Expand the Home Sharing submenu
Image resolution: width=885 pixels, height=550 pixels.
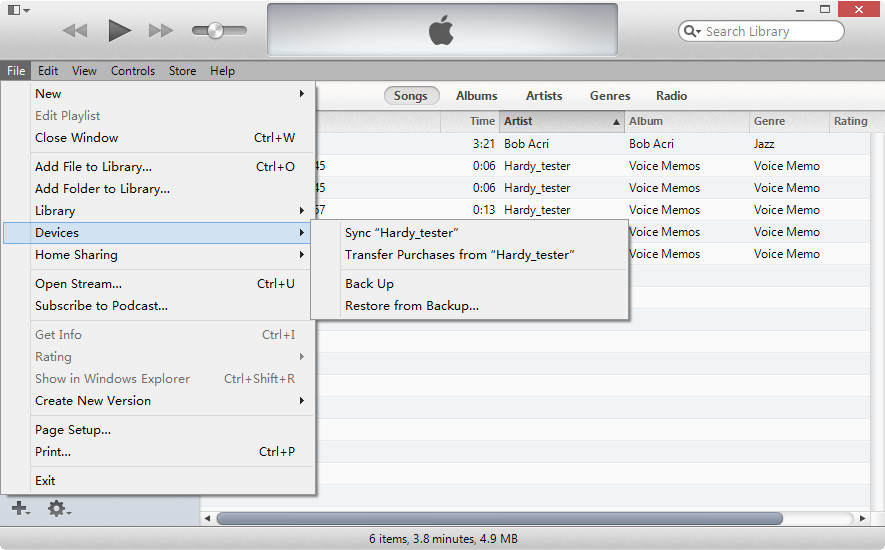click(x=158, y=255)
